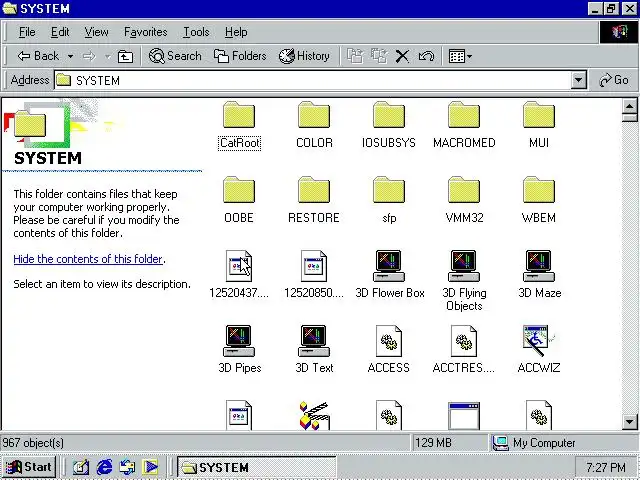
Task: Open the Edit menu
Action: [x=60, y=32]
